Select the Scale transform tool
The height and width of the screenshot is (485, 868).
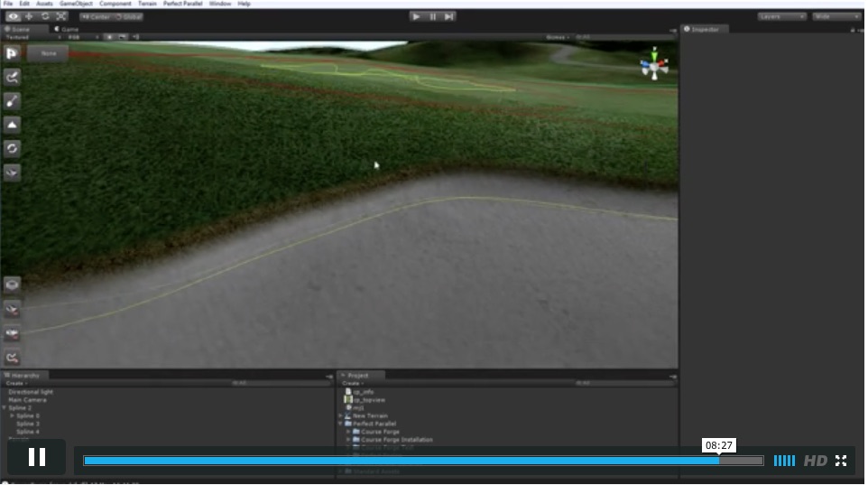pos(61,16)
